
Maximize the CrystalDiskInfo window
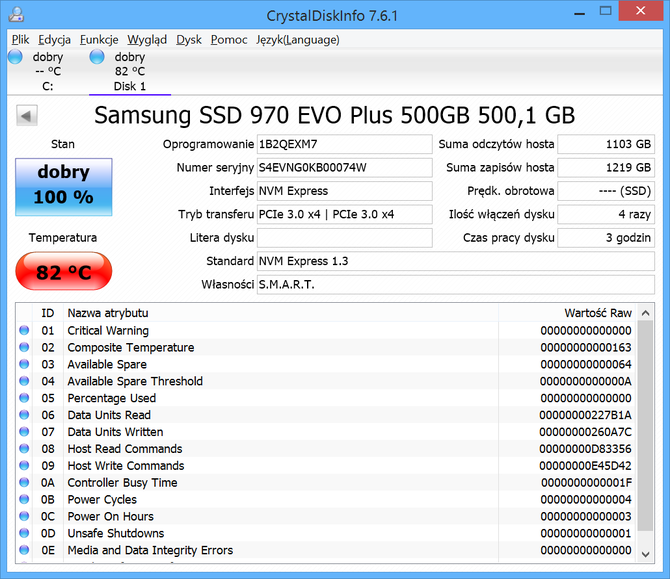click(x=605, y=11)
